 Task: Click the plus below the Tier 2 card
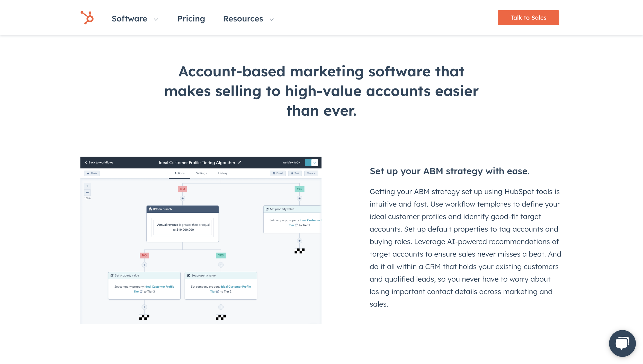[221, 307]
